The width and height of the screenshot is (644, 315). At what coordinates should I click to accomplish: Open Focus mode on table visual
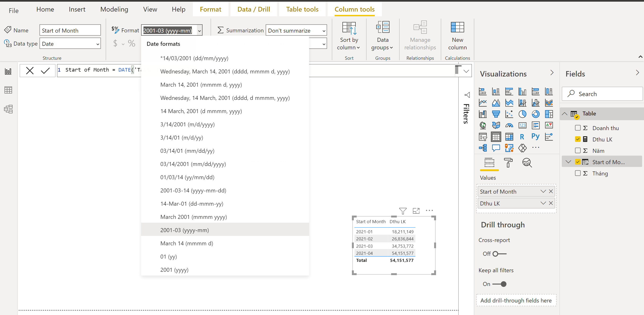[x=416, y=211]
